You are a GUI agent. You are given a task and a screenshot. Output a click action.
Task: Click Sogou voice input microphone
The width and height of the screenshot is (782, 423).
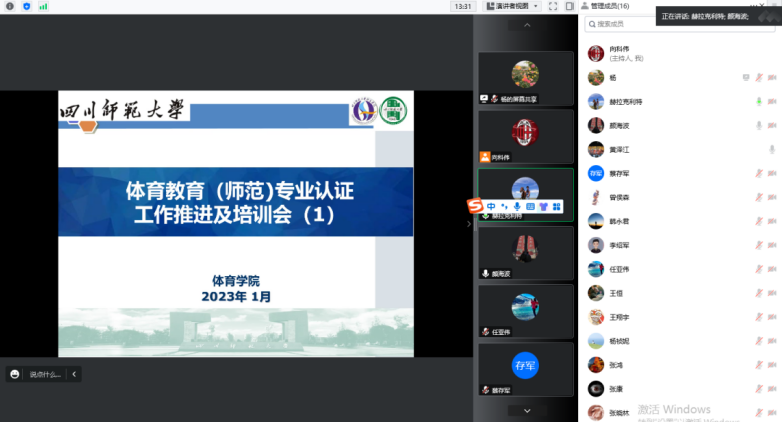517,207
